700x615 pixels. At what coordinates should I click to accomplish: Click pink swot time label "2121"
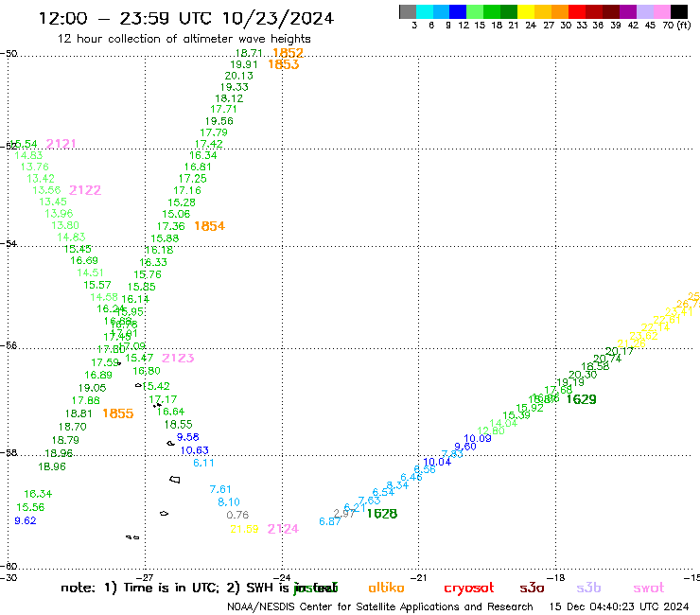[x=61, y=144]
